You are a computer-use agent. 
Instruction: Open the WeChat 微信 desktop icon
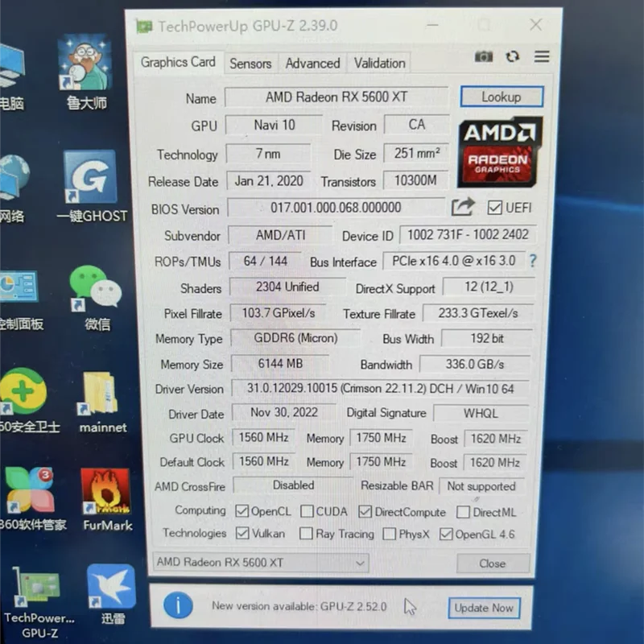pyautogui.click(x=97, y=297)
